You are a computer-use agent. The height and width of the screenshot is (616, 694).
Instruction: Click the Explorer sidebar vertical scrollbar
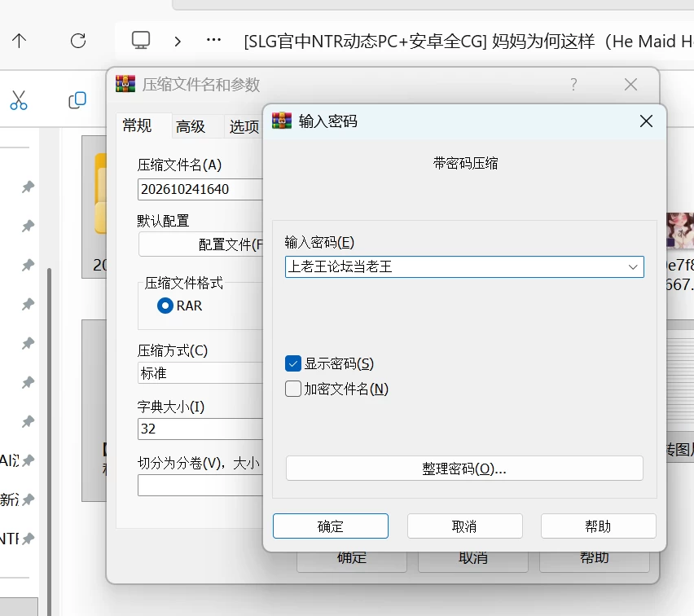click(49, 441)
